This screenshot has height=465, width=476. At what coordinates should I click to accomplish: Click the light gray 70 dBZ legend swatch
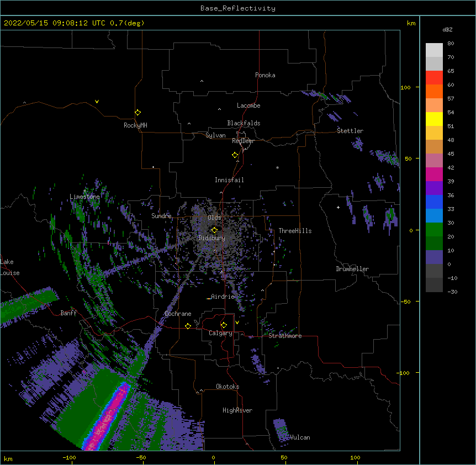tap(434, 50)
